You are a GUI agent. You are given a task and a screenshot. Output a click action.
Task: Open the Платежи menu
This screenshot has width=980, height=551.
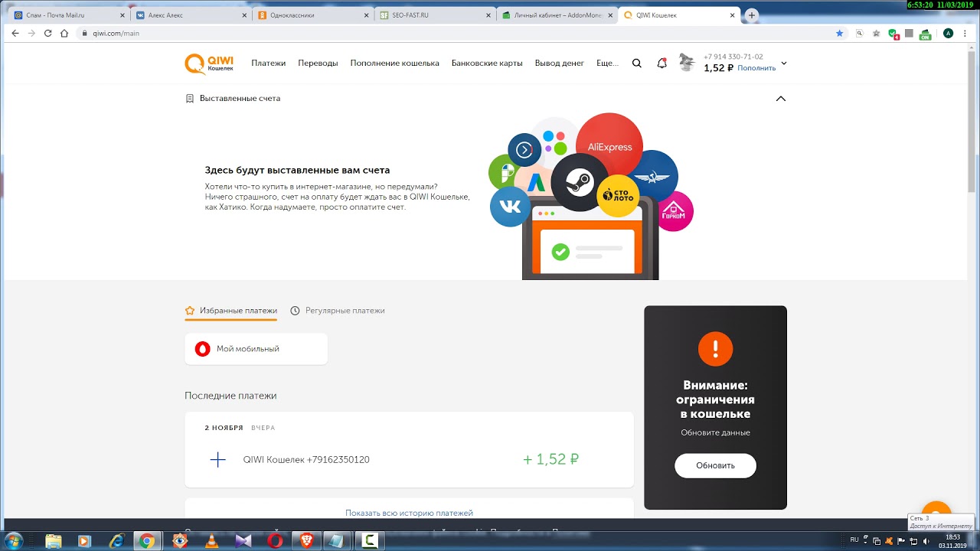269,64
